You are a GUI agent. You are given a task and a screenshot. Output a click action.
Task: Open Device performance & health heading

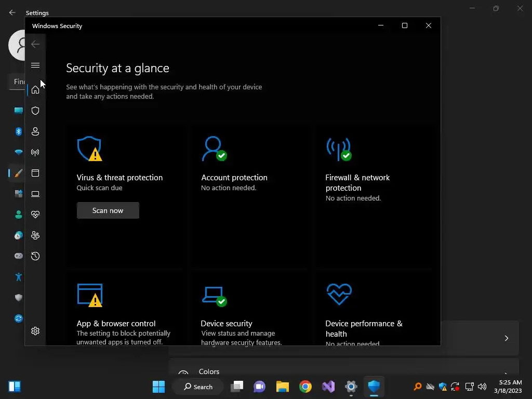click(364, 328)
